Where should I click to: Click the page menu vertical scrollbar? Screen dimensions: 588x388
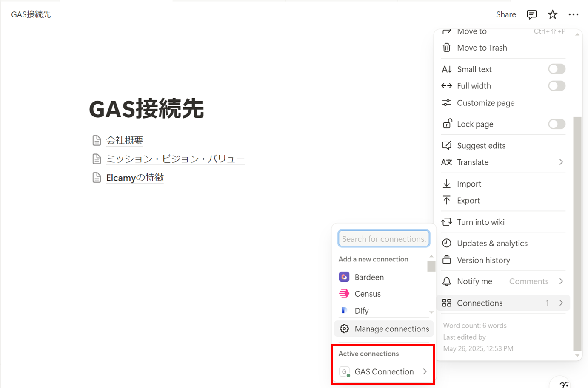[577, 234]
